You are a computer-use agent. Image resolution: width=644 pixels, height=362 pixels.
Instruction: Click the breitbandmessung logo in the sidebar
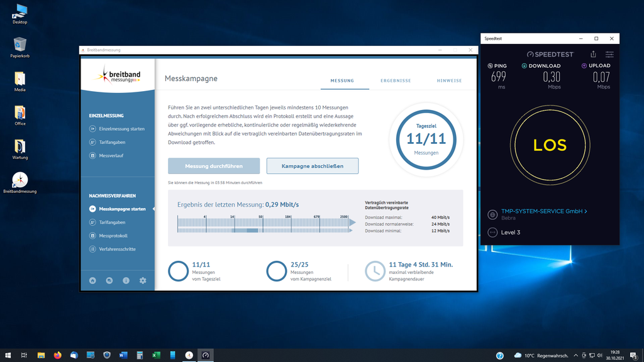118,75
